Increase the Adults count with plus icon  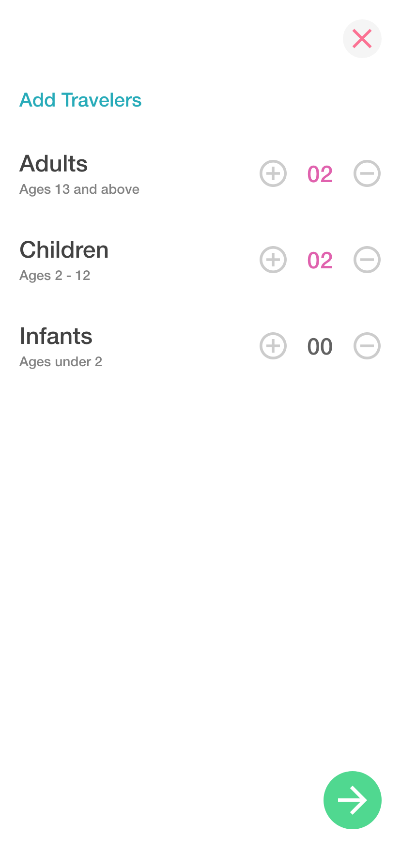coord(273,173)
